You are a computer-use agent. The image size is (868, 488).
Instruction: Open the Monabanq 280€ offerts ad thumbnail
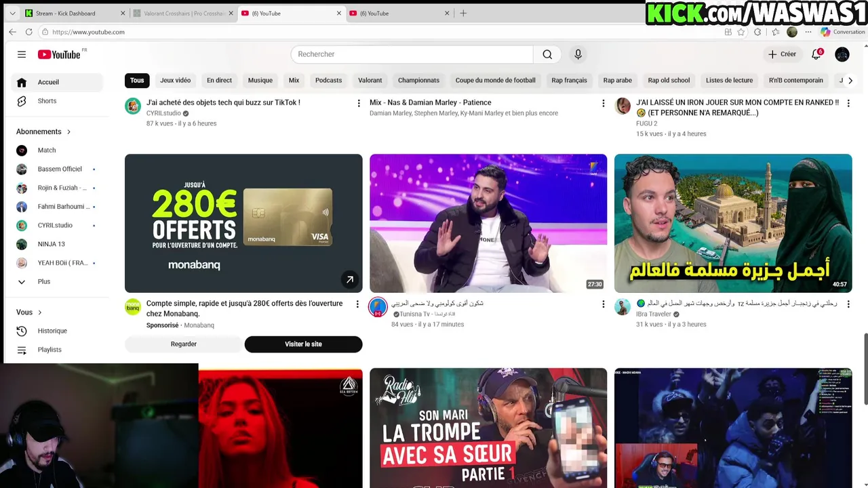[x=243, y=224]
